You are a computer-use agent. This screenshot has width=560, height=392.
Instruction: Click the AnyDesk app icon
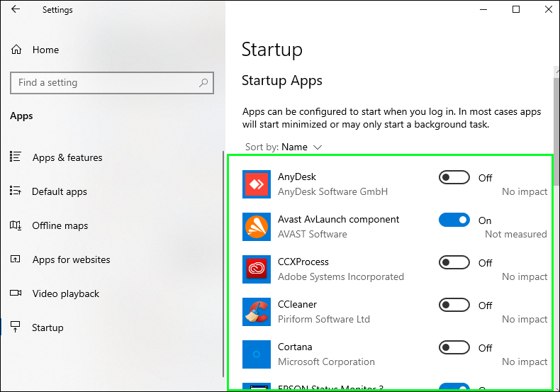(257, 184)
